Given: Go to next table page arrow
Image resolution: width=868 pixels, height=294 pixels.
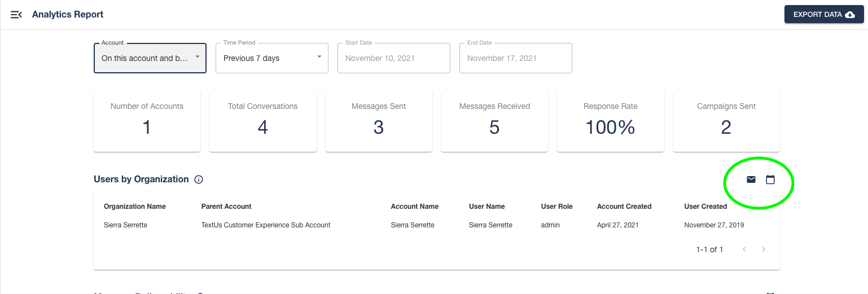Looking at the screenshot, I should click(764, 249).
